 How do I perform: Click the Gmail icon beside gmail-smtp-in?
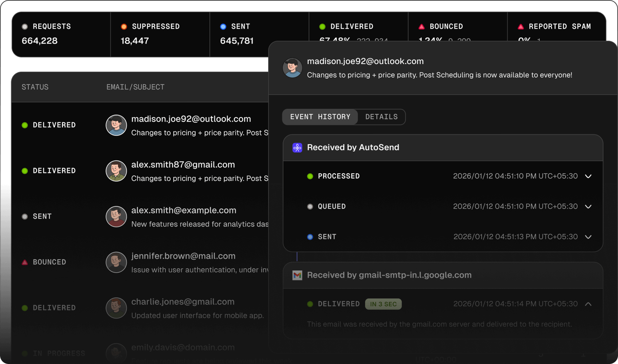[x=297, y=275]
